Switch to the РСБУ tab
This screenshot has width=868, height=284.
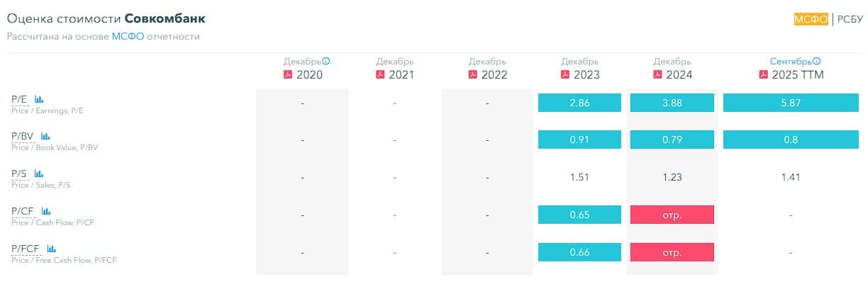coord(850,19)
